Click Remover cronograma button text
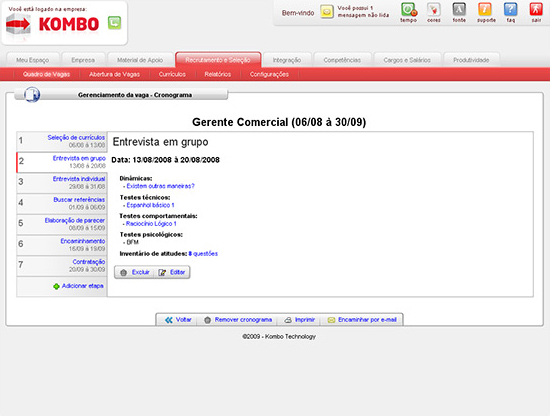Screen dimensions: 550x416 [x=243, y=320]
